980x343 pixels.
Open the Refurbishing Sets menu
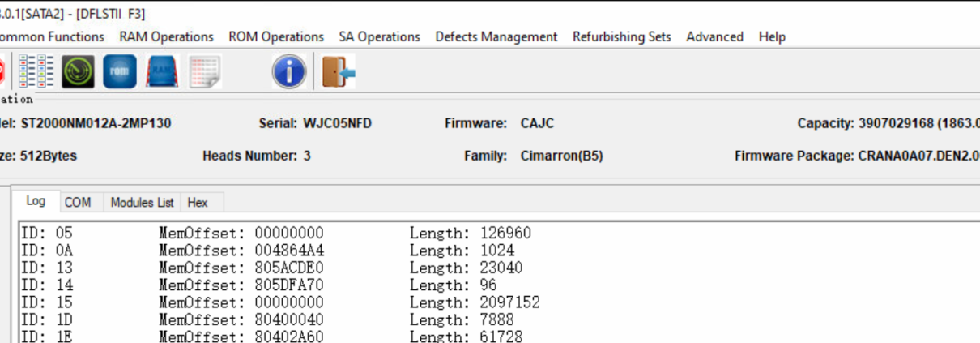pyautogui.click(x=621, y=36)
